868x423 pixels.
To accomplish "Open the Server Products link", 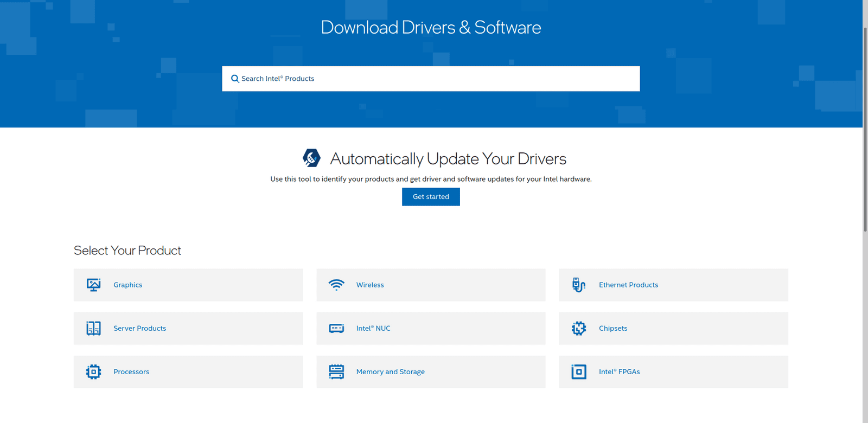I will point(140,328).
